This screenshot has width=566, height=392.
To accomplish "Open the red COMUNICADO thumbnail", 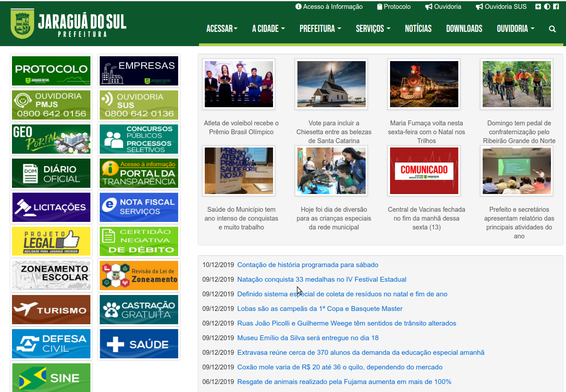I will point(424,171).
